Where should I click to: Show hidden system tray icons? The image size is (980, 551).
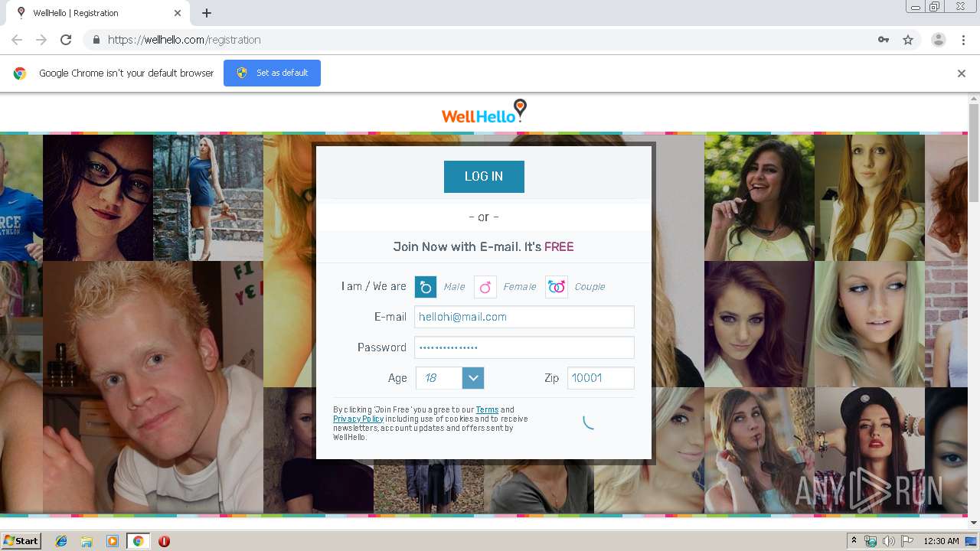(854, 541)
